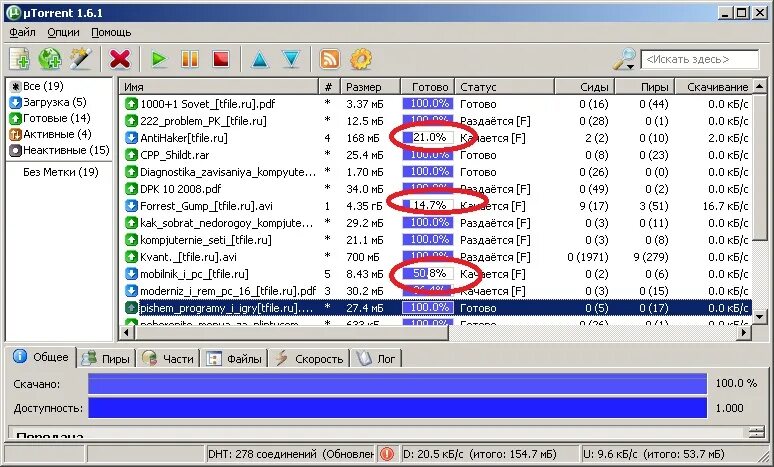The image size is (774, 467).
Task: Click the Доступность availability bar
Action: [397, 408]
